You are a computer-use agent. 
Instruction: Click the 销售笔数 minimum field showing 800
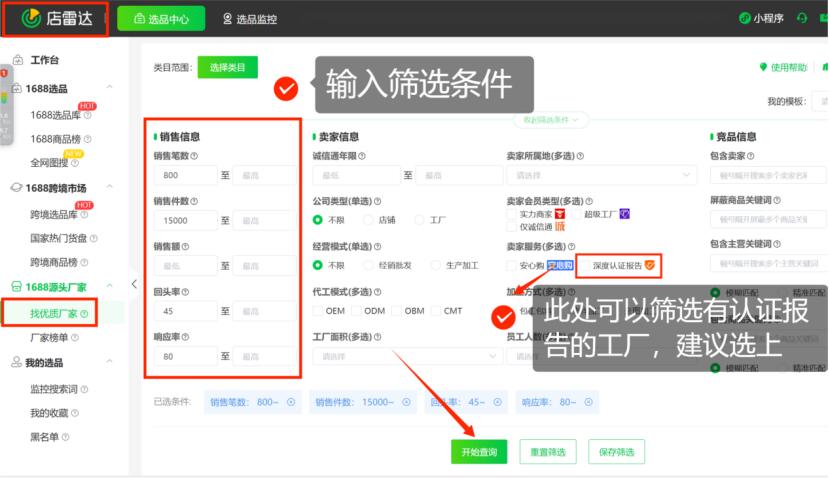pyautogui.click(x=186, y=175)
